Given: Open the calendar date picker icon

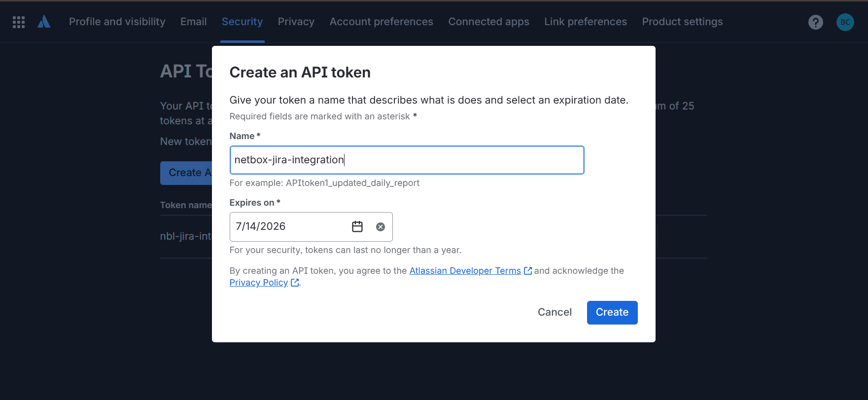Looking at the screenshot, I should click(357, 227).
